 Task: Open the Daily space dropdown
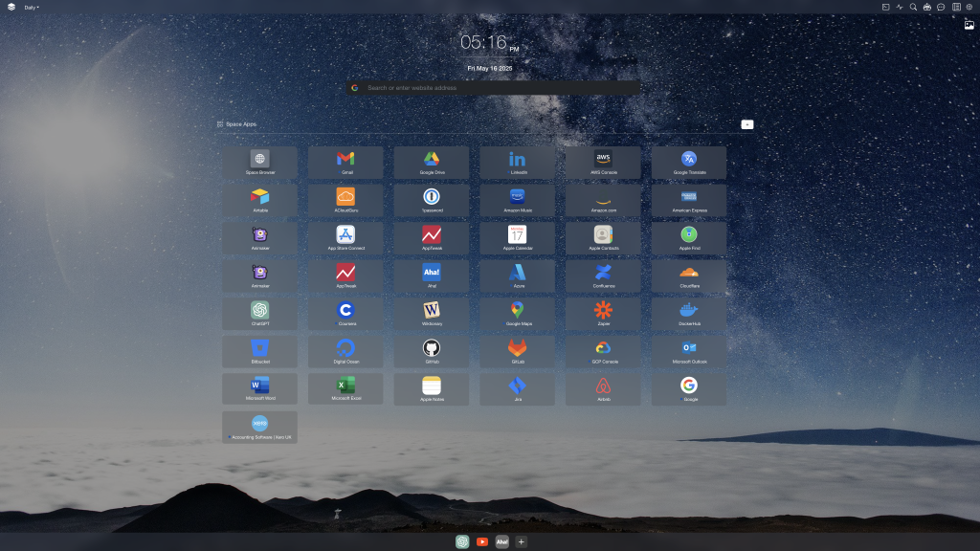click(x=32, y=8)
